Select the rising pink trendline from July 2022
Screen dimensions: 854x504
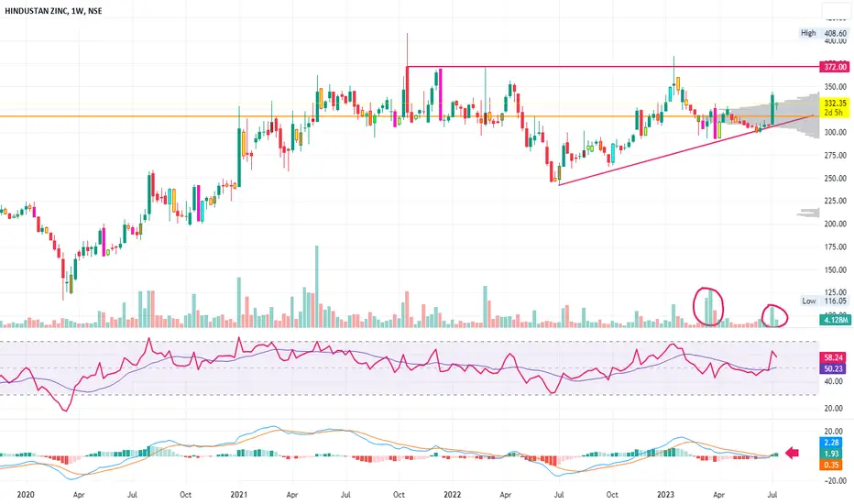pos(686,150)
